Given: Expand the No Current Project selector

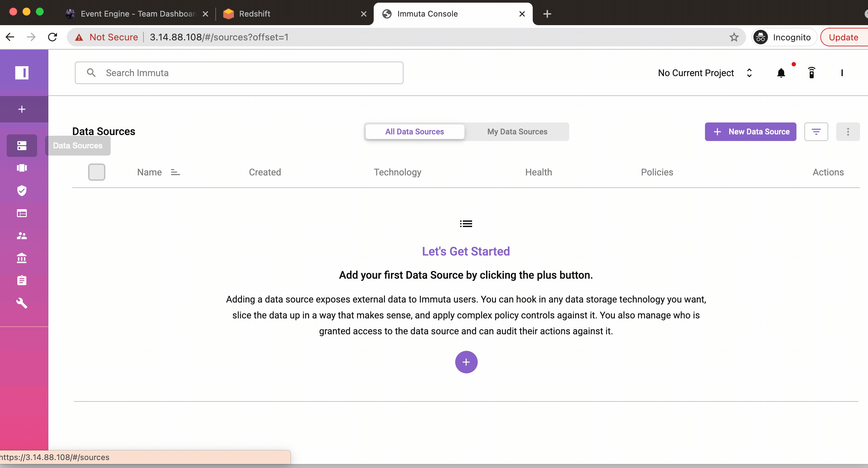Looking at the screenshot, I should click(705, 73).
